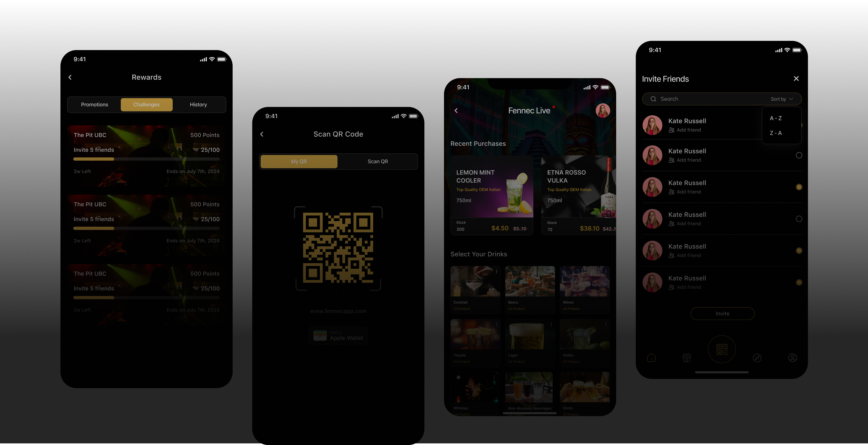Switch to the Promotions tab

[94, 105]
